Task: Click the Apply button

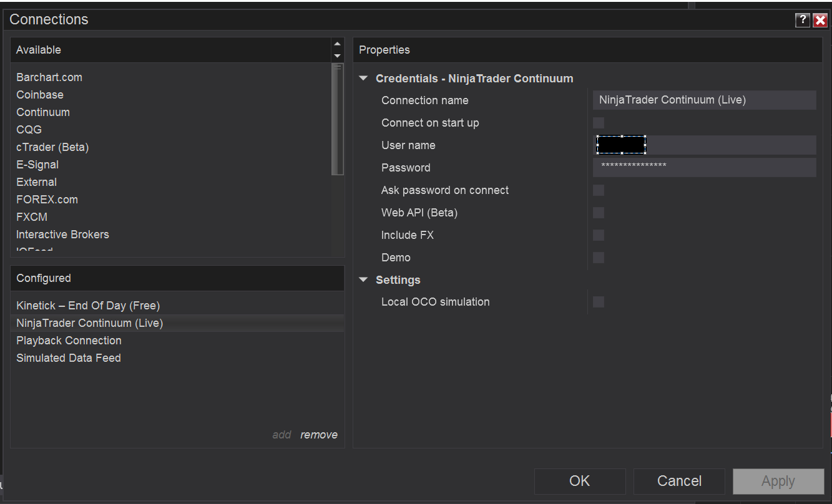Action: pyautogui.click(x=778, y=481)
